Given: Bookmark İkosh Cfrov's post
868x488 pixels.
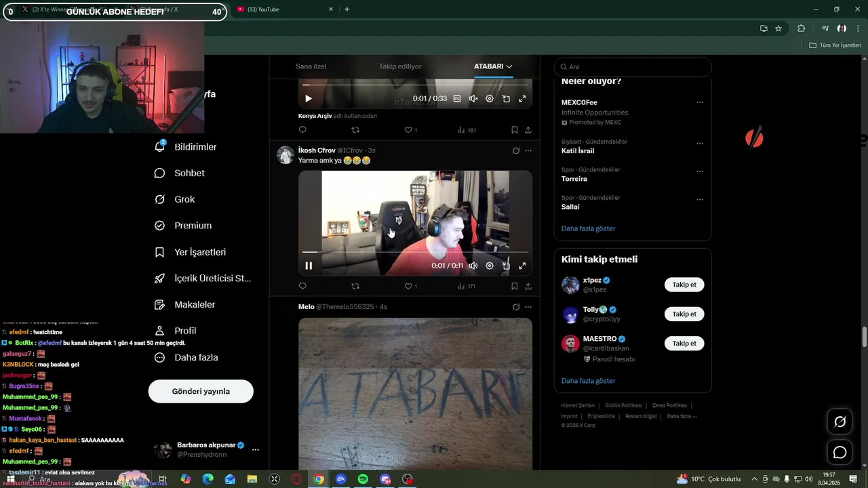Looking at the screenshot, I should [515, 286].
